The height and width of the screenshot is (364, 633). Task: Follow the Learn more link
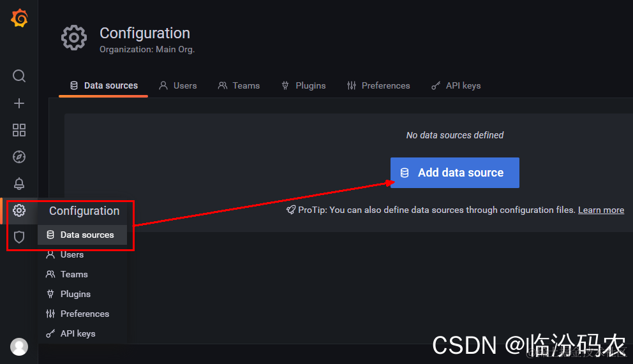(x=600, y=210)
